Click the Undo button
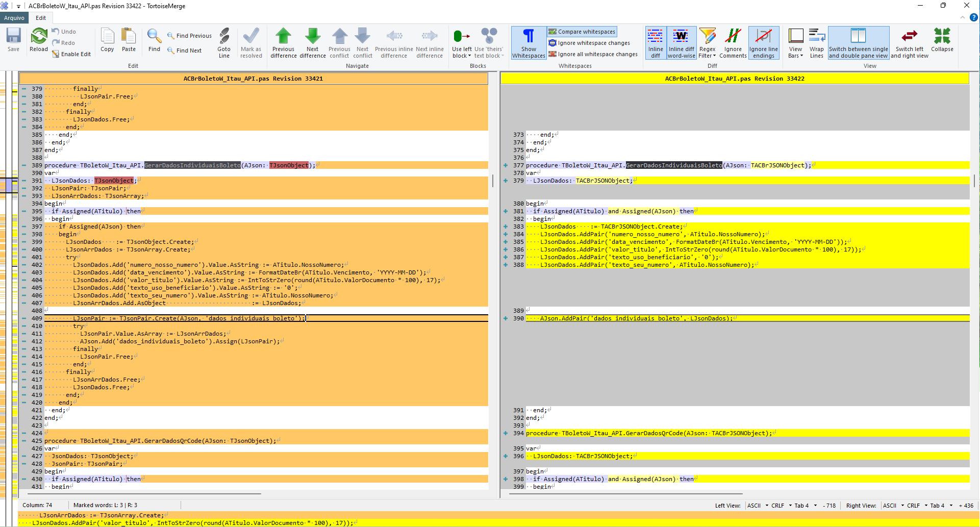 64,32
